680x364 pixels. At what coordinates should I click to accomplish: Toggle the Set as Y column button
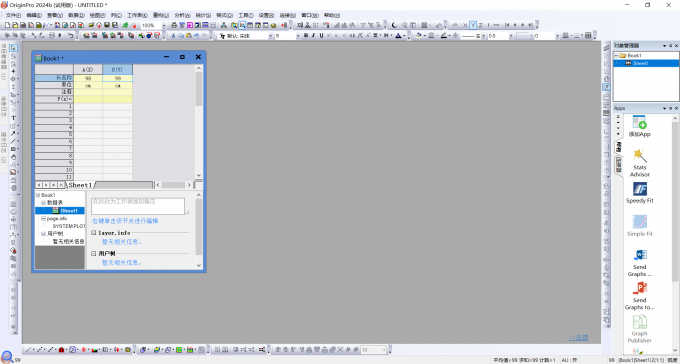click(x=473, y=25)
